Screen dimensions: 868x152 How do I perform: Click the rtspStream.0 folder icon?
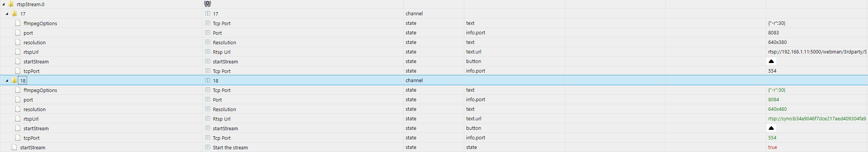tap(11, 4)
